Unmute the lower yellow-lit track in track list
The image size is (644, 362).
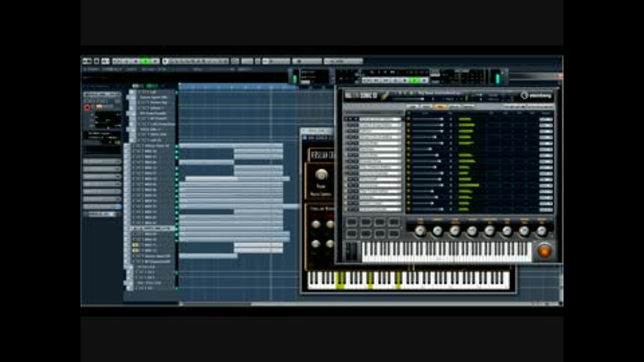click(135, 250)
